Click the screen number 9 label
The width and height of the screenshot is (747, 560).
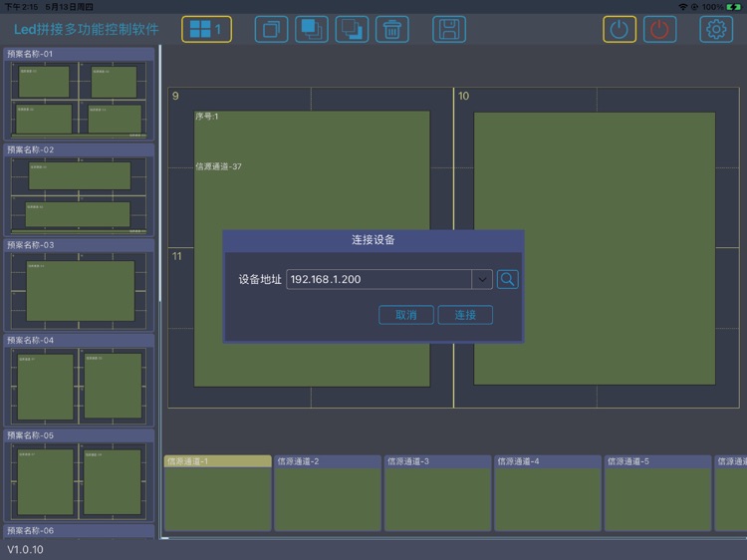pyautogui.click(x=175, y=96)
